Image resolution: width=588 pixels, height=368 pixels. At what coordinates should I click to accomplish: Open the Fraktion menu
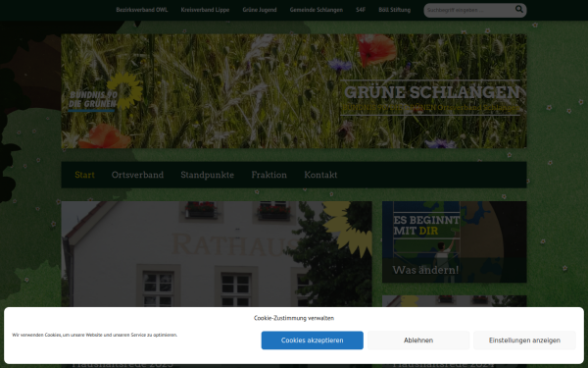269,175
